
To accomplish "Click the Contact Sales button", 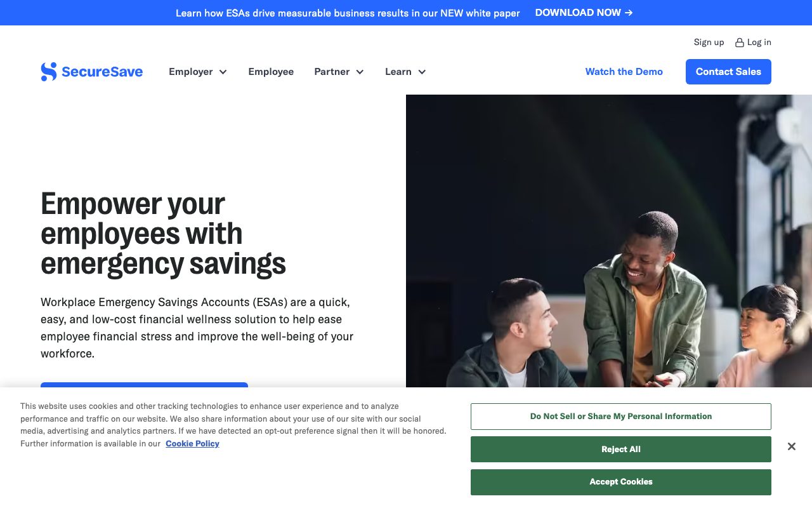I will 728,72.
